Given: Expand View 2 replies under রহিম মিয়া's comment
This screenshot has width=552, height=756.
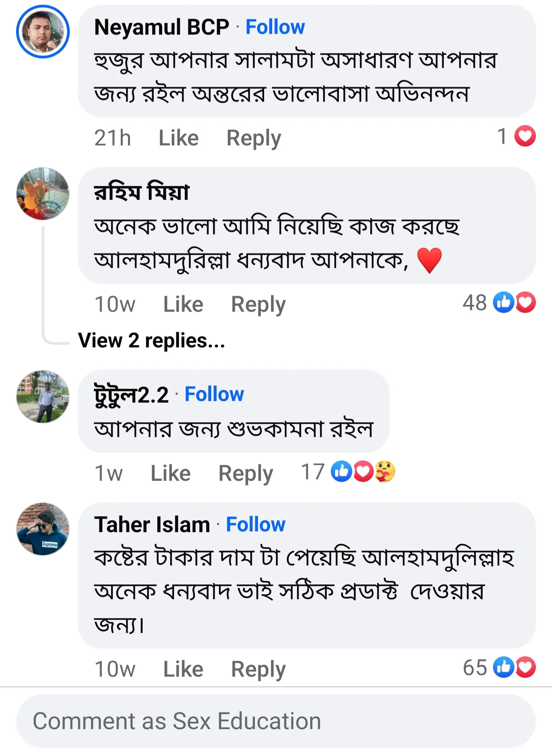Looking at the screenshot, I should click(x=152, y=341).
